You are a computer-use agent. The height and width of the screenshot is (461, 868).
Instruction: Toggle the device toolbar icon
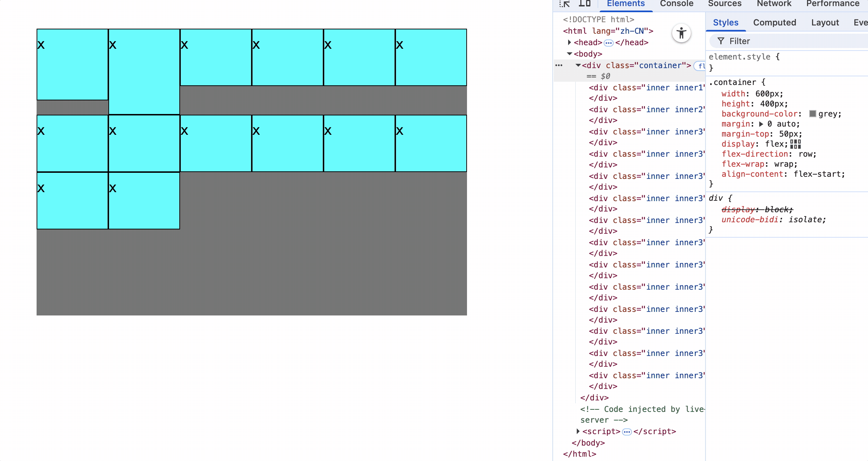[585, 4]
